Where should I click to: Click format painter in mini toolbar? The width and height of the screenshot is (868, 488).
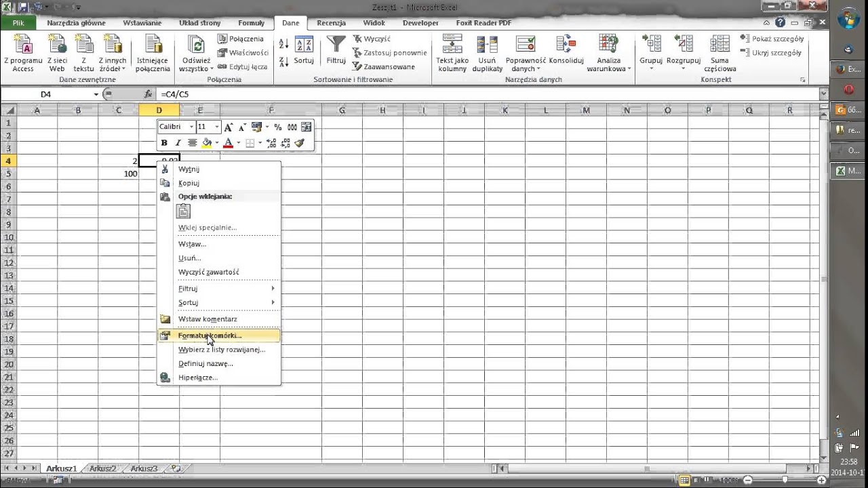tap(300, 143)
